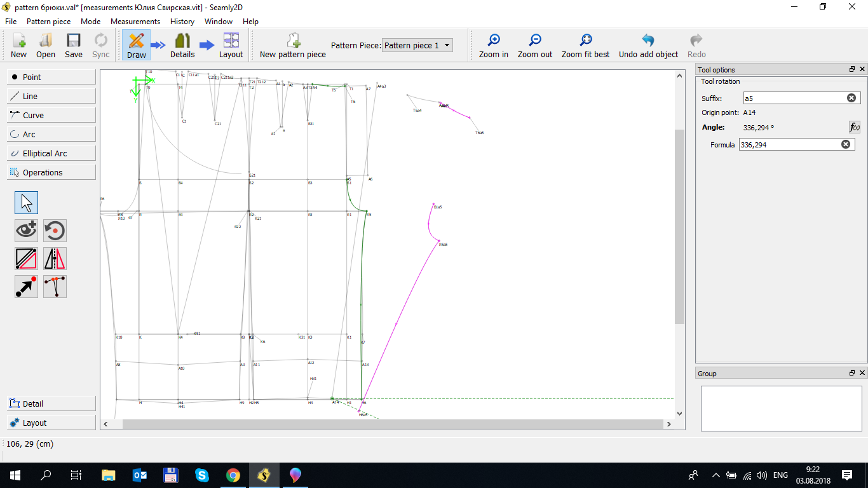The image size is (868, 488).
Task: Select the Rotation tool icon
Action: [x=55, y=231]
